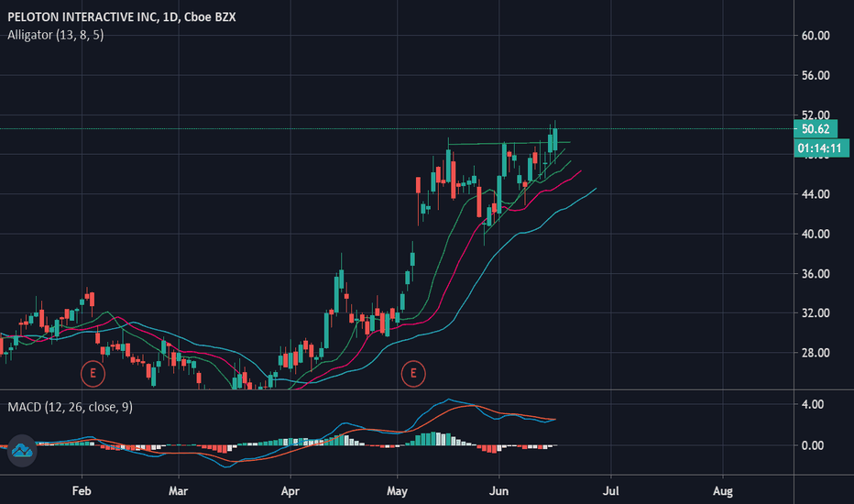Screen dimensions: 854x504
Task: Click the Jul date axis label
Action: (610, 491)
